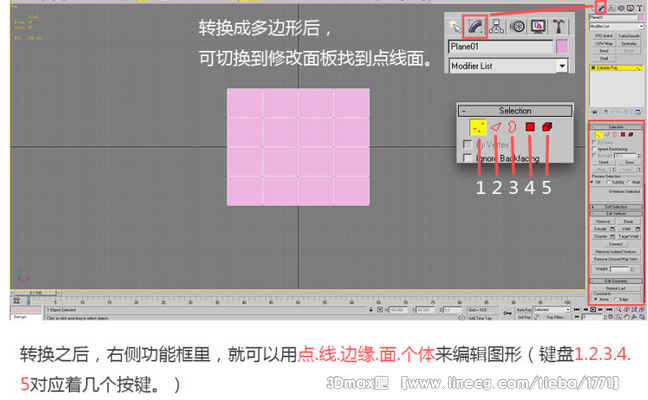Image resolution: width=648 pixels, height=400 pixels.
Task: Open the Create tab in the enlarged inset
Action: click(x=455, y=26)
